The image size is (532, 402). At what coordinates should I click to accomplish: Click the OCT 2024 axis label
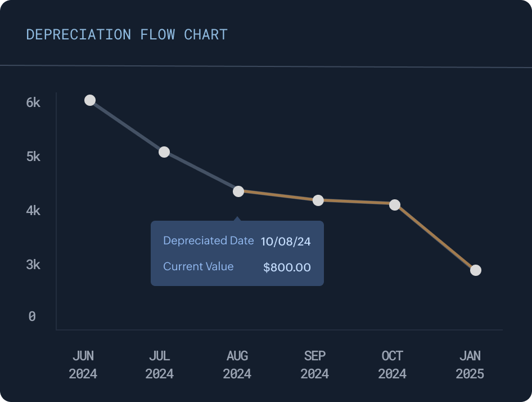tap(393, 365)
